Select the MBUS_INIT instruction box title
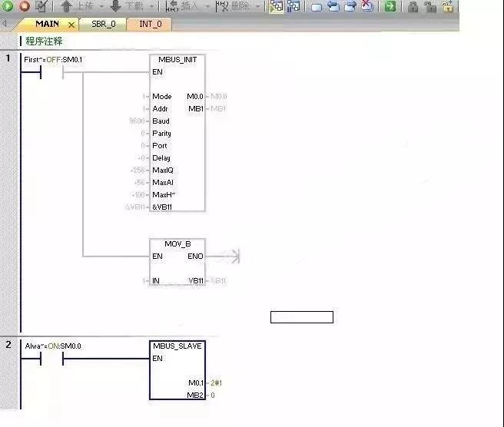 click(x=177, y=60)
